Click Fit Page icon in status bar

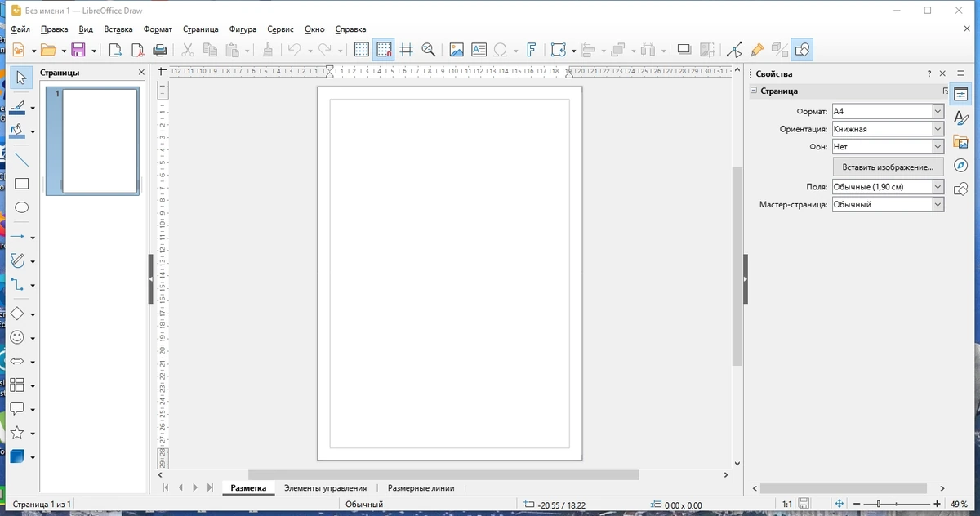(839, 505)
